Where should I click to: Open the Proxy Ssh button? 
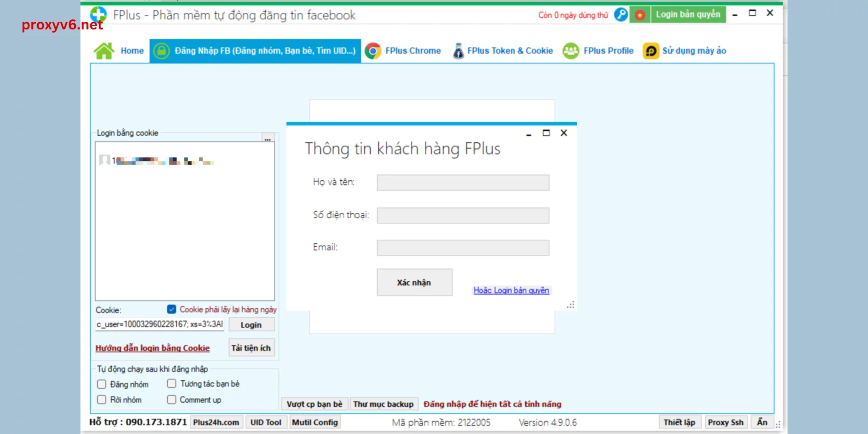click(x=726, y=422)
